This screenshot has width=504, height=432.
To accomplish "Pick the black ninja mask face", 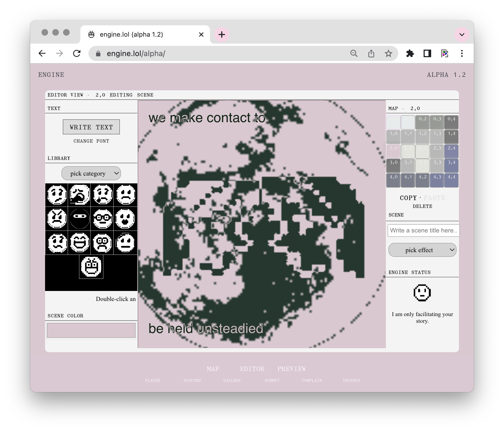I will [x=80, y=219].
